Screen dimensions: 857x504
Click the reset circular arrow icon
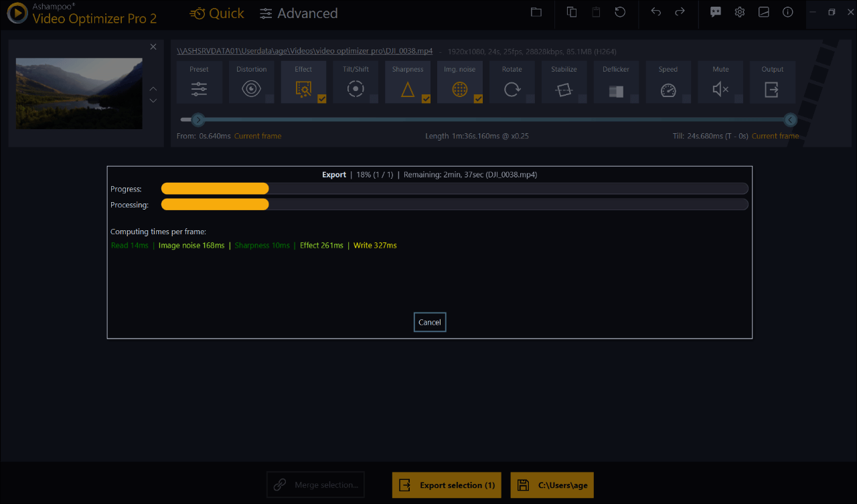(620, 12)
